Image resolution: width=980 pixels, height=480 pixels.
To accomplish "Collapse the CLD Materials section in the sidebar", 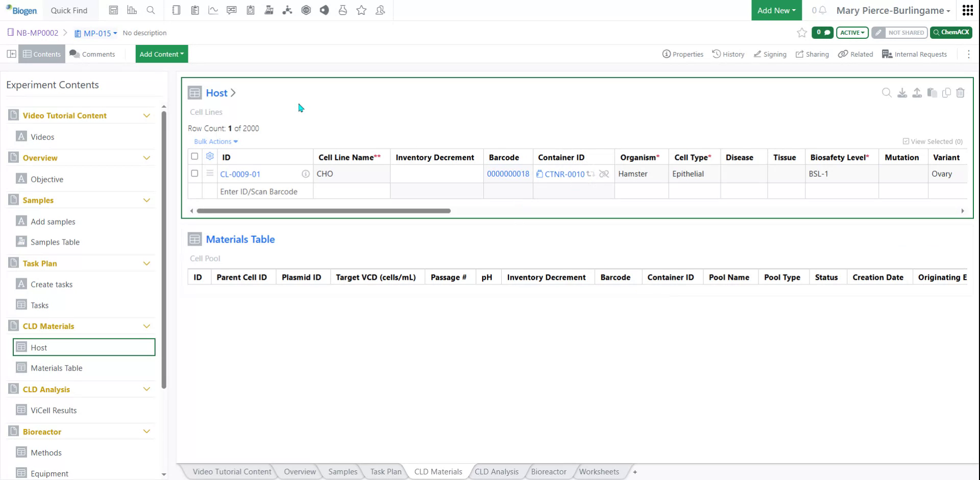I will point(147,326).
